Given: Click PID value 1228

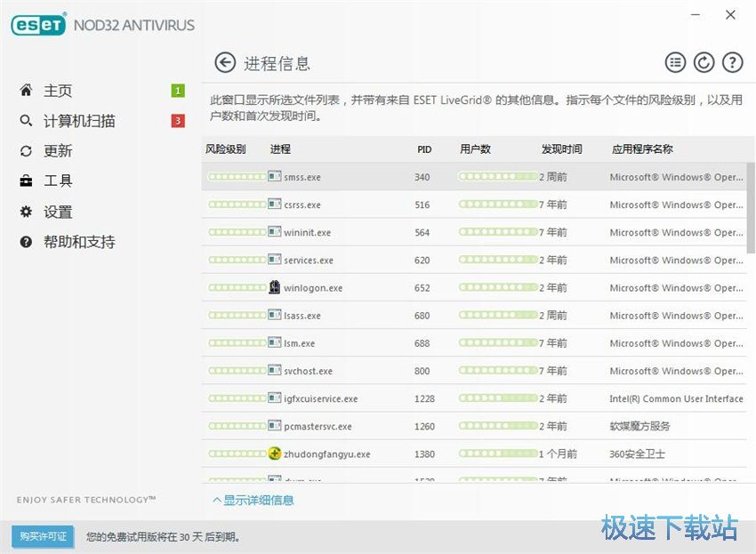Looking at the screenshot, I should coord(425,398).
